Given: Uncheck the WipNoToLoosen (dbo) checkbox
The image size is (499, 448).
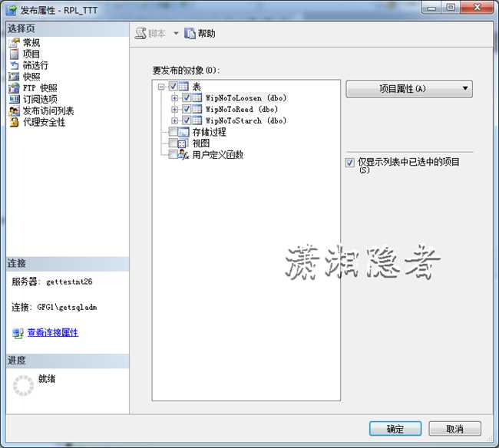Looking at the screenshot, I should pyautogui.click(x=187, y=97).
